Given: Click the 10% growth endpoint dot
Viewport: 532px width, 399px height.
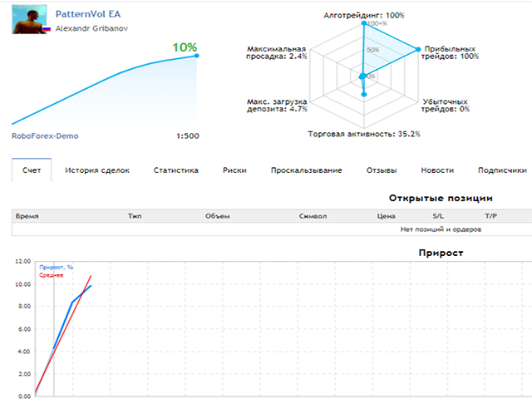Looking at the screenshot, I should [x=197, y=56].
